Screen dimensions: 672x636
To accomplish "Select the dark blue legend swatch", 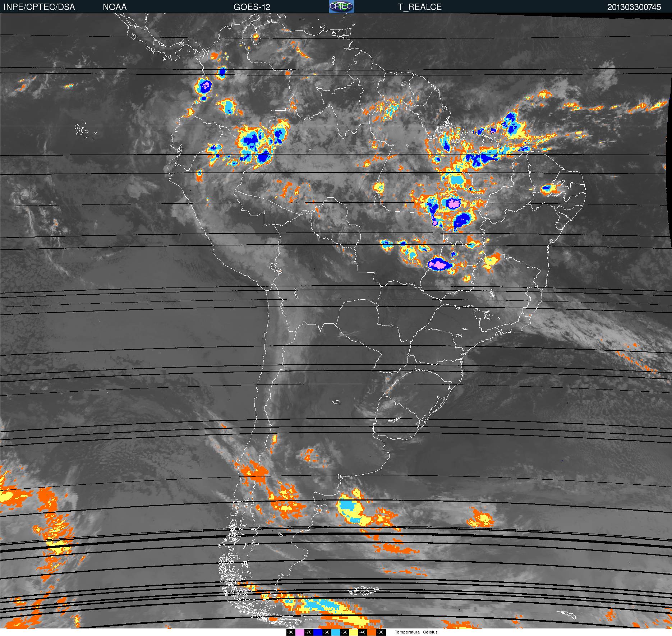I will [318, 632].
